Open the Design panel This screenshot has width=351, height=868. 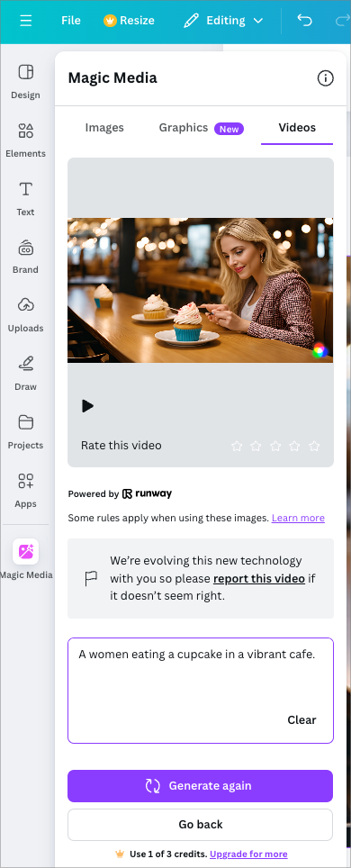click(x=25, y=81)
